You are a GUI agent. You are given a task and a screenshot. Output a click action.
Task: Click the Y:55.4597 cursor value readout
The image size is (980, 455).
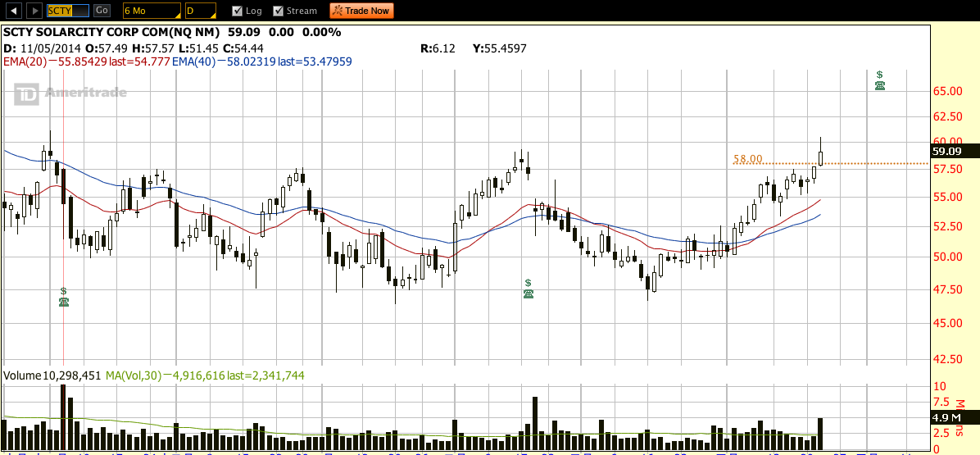(x=498, y=48)
